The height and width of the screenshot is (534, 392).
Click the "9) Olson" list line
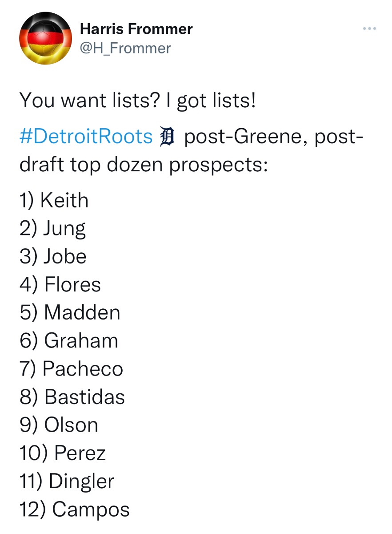coord(59,425)
